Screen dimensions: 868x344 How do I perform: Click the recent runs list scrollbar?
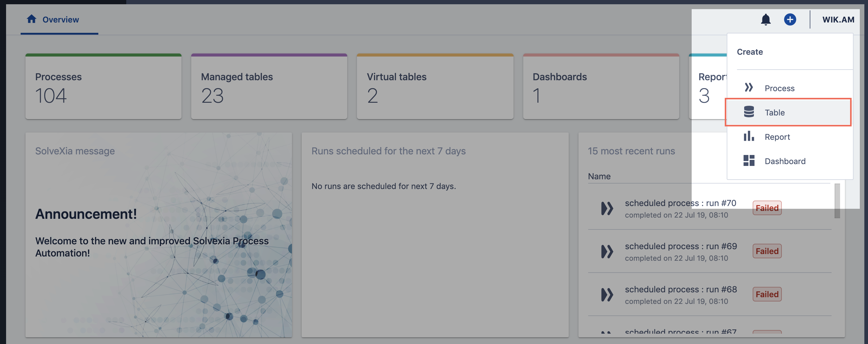click(837, 201)
